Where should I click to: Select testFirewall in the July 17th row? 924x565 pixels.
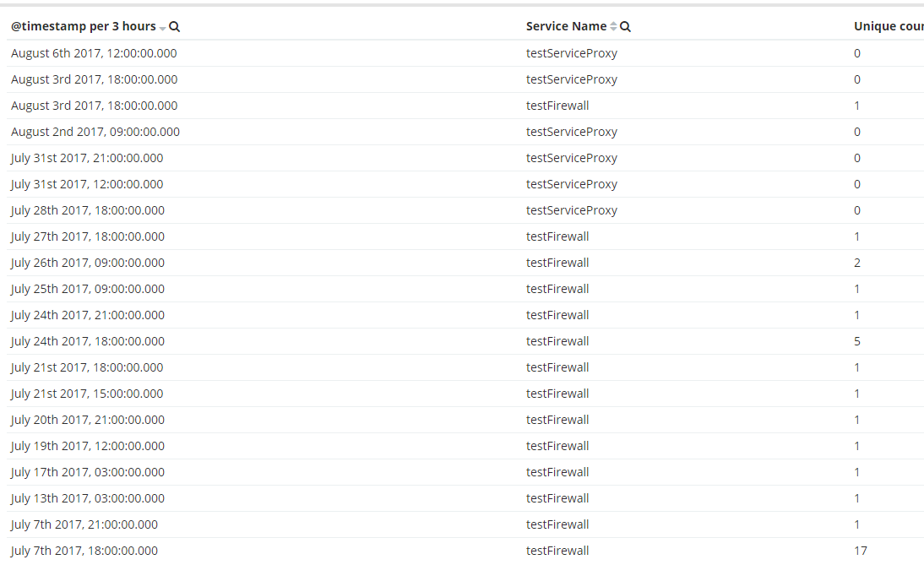(x=557, y=472)
